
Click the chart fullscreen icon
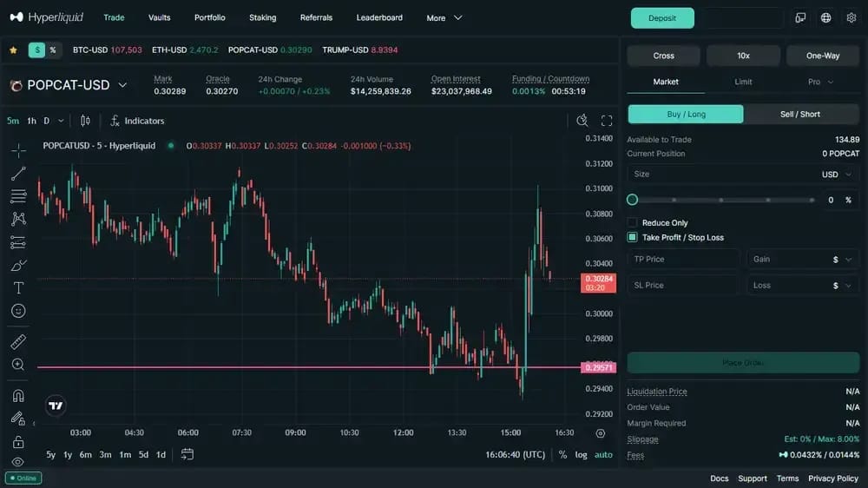click(x=607, y=121)
